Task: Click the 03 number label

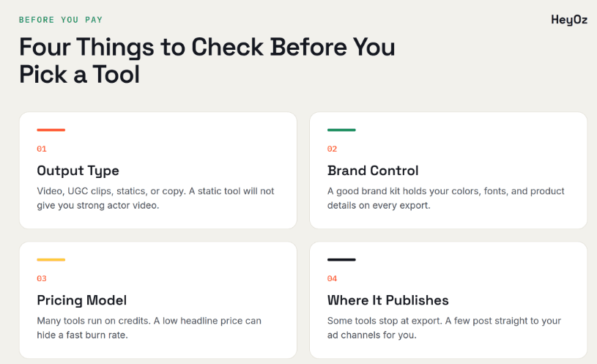Action: click(42, 279)
